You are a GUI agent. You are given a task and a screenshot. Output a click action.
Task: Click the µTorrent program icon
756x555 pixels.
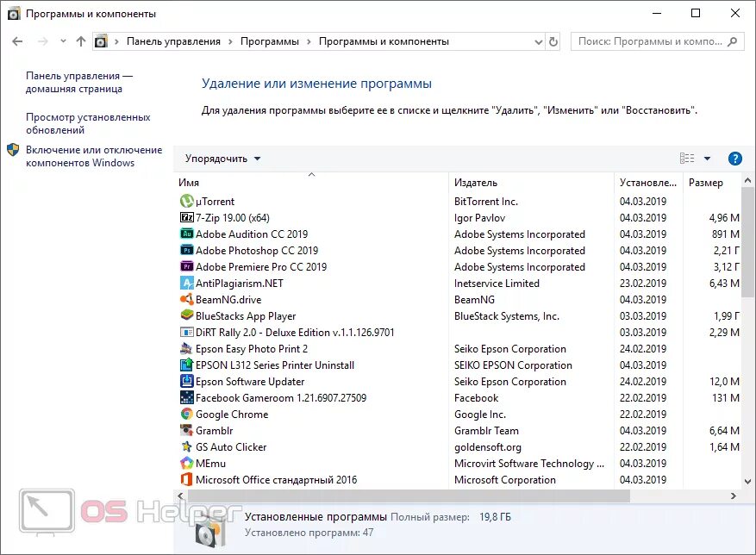click(x=186, y=201)
